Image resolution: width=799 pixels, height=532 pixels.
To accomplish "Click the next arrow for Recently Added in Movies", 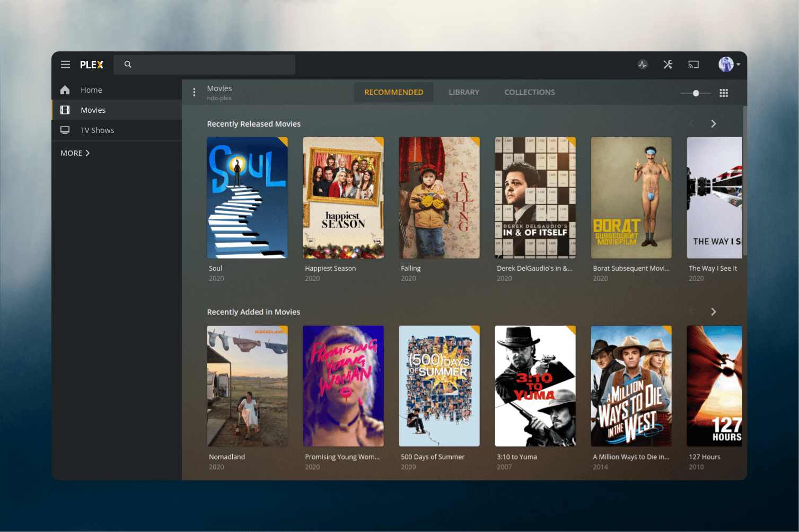I will pyautogui.click(x=713, y=312).
